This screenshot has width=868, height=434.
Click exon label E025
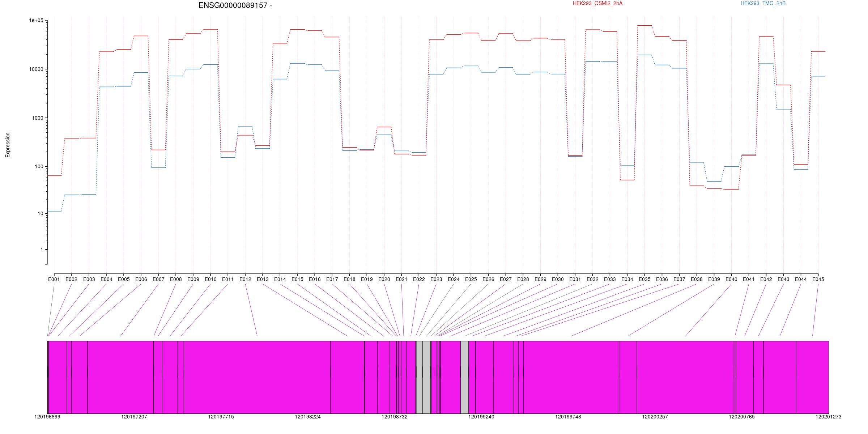tap(471, 279)
